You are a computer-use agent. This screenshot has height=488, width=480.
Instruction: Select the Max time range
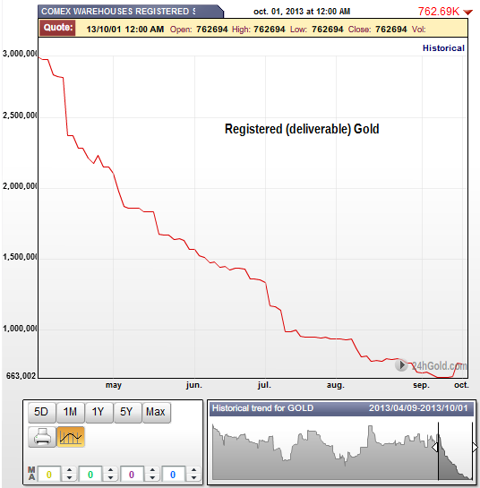[x=156, y=412]
